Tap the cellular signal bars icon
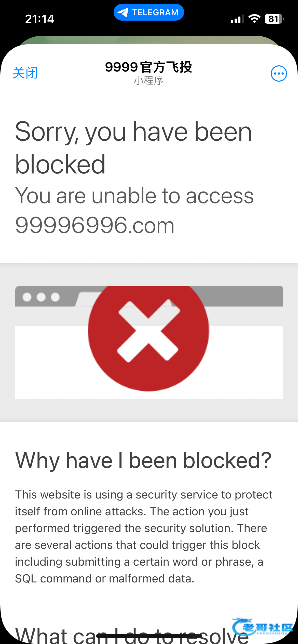The image size is (298, 644). pyautogui.click(x=237, y=19)
